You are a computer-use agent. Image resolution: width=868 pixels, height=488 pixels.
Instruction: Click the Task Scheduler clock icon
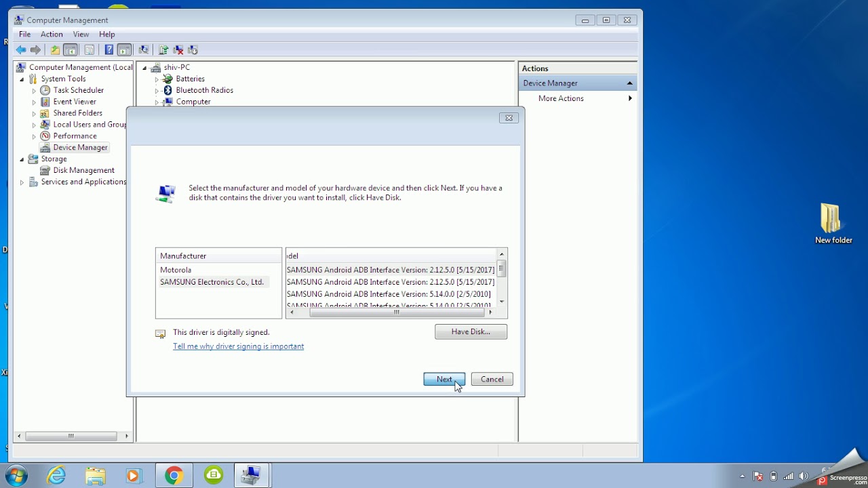click(45, 90)
